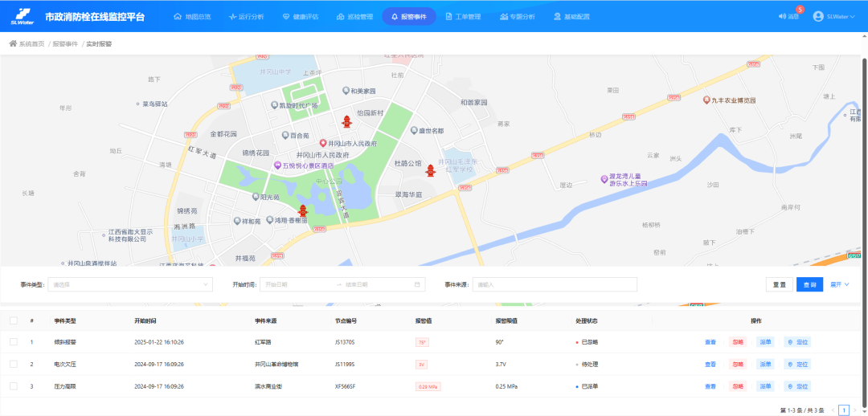
Task: Click 定位 for the 红军路 row
Action: (798, 342)
